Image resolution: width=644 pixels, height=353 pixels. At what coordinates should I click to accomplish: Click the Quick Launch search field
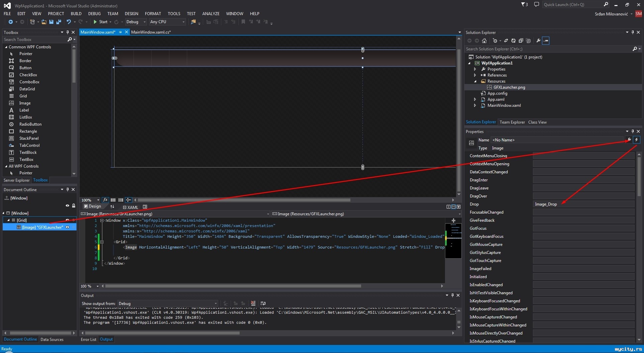pos(571,5)
